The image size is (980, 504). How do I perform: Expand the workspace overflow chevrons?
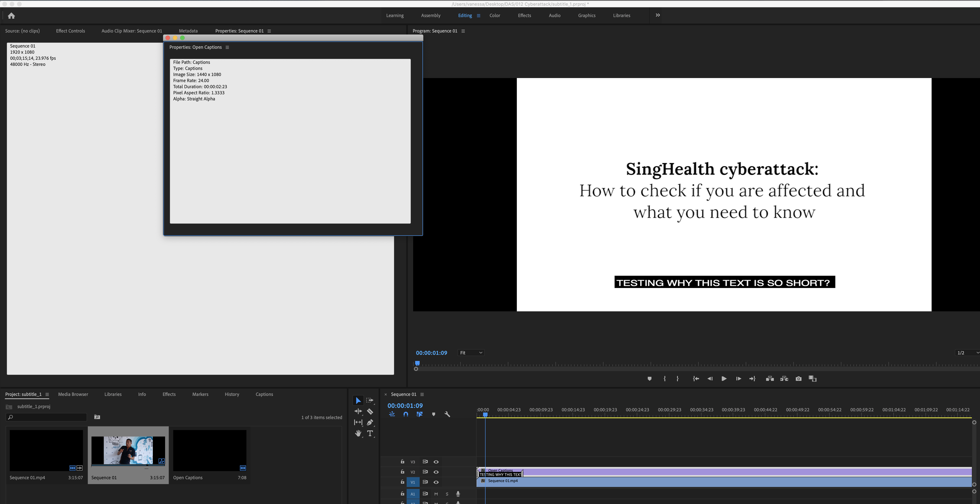point(658,15)
